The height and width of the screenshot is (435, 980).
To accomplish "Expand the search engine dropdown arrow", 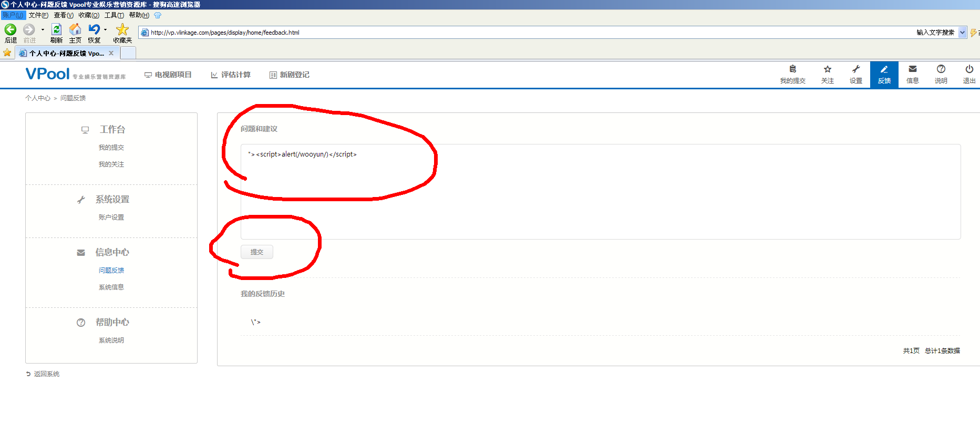I will [962, 33].
